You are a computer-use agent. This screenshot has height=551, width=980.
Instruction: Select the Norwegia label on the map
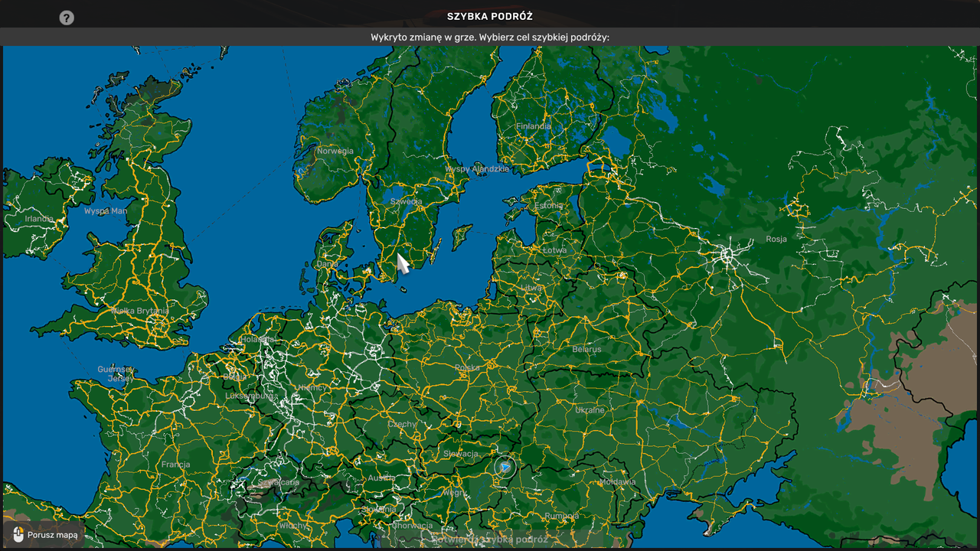(335, 151)
